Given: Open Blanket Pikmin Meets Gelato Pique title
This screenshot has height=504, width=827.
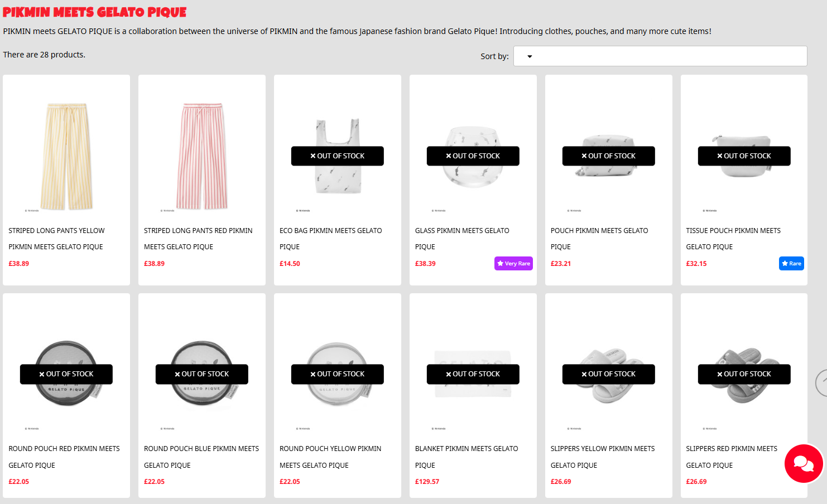Looking at the screenshot, I should coord(467,457).
